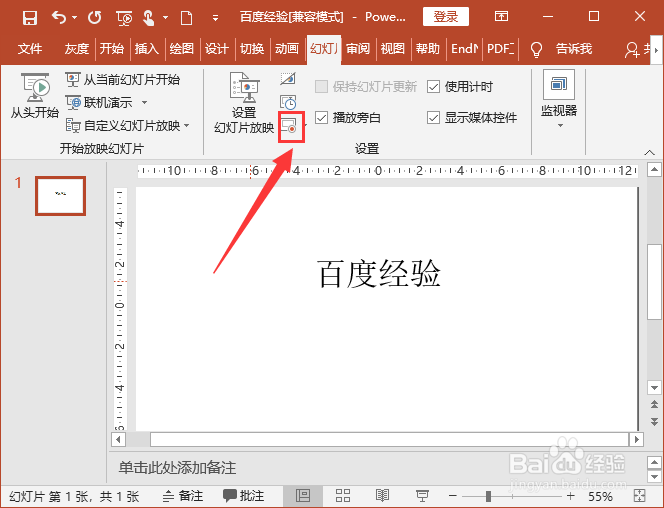
Task: Click the share person icon
Action: pyautogui.click(x=631, y=50)
